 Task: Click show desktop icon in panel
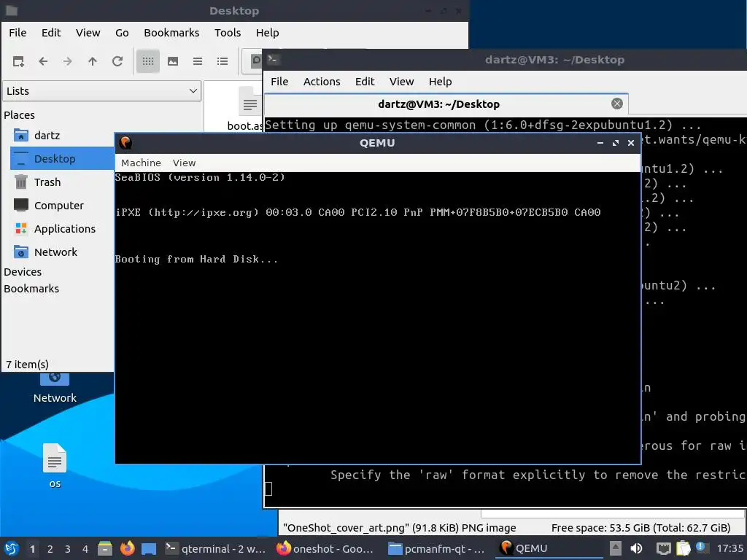(149, 548)
